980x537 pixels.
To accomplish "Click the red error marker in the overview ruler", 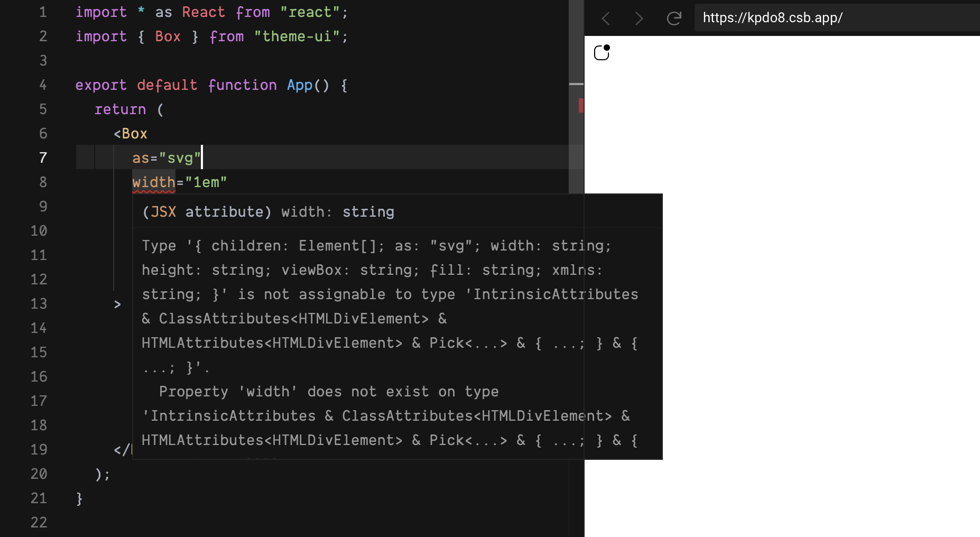I will pos(581,105).
